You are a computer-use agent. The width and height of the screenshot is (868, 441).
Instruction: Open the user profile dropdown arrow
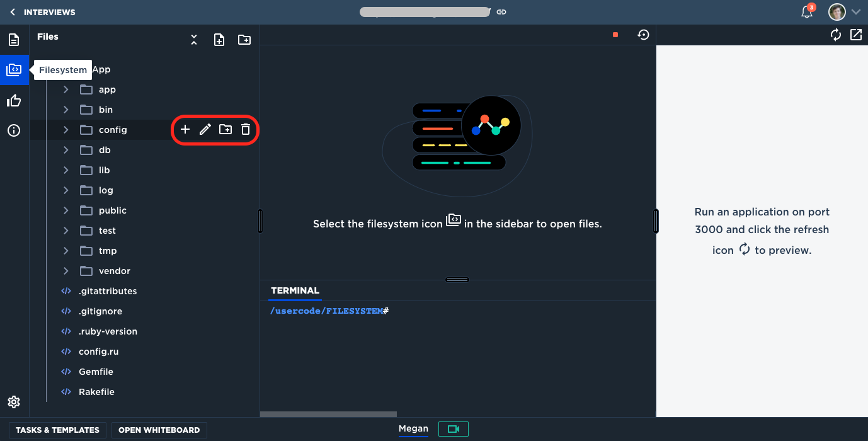pos(856,12)
